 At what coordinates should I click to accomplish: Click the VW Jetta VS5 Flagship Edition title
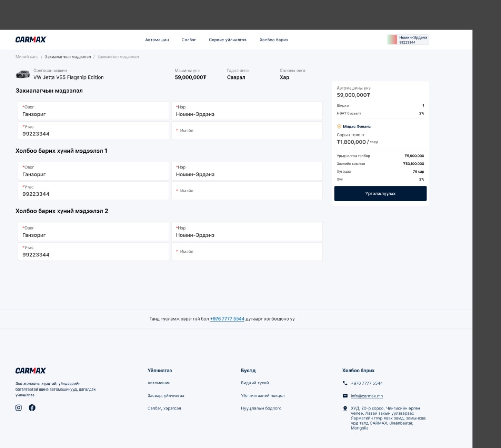coord(68,77)
